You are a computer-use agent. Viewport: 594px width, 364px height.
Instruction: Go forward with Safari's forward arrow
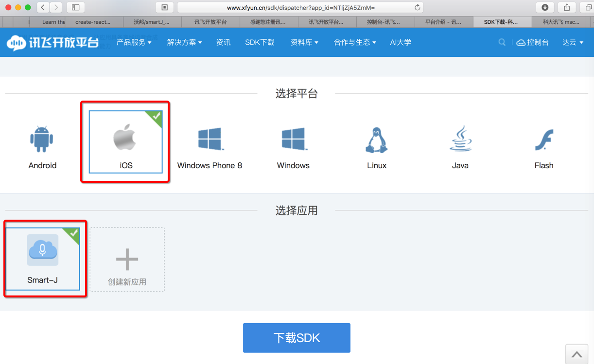click(x=56, y=7)
